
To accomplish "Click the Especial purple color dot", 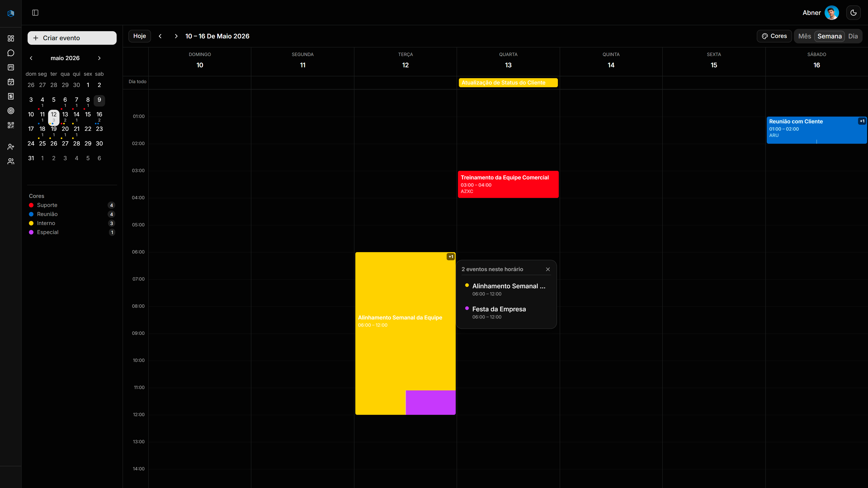I will (31, 232).
